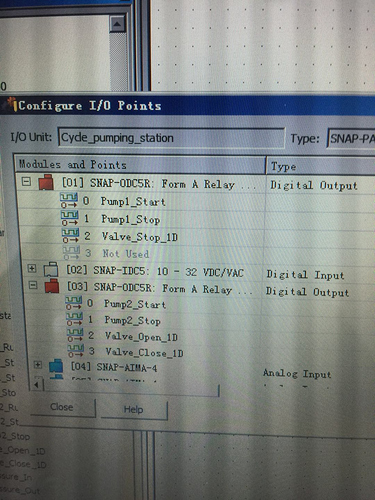This screenshot has height=500, width=375.
Task: Click the Close button
Action: coord(62,407)
